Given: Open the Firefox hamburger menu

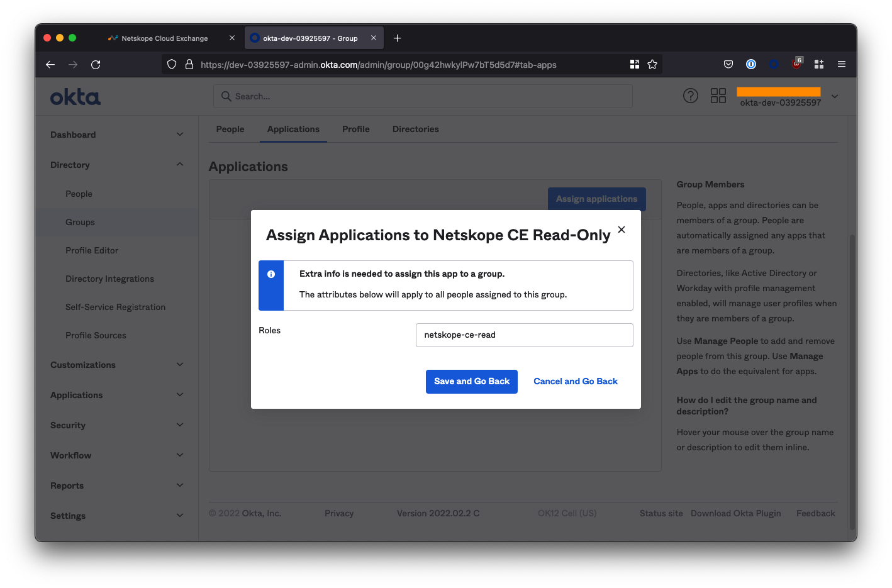Looking at the screenshot, I should pos(841,64).
